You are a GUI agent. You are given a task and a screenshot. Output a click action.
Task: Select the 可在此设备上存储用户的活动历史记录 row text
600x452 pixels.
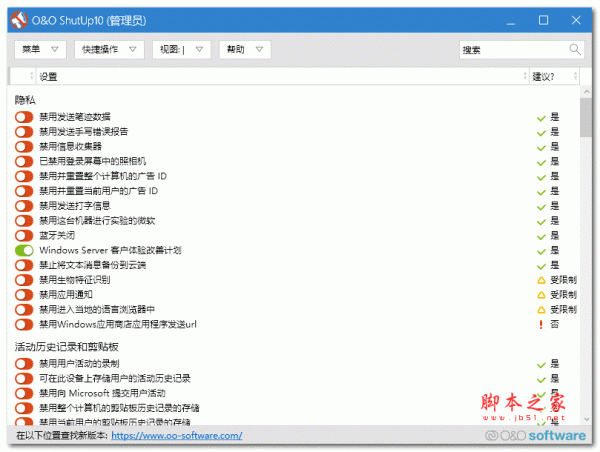coord(115,379)
